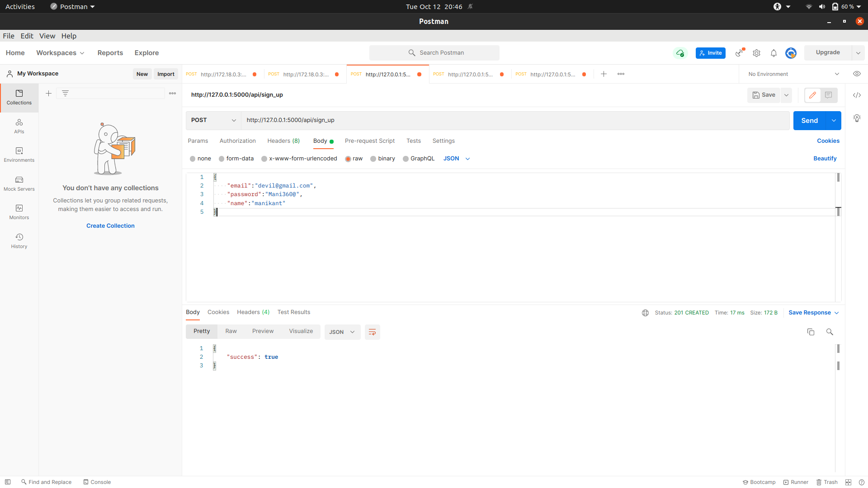Click the request URL input field
This screenshot has height=488, width=868.
coord(497,120)
